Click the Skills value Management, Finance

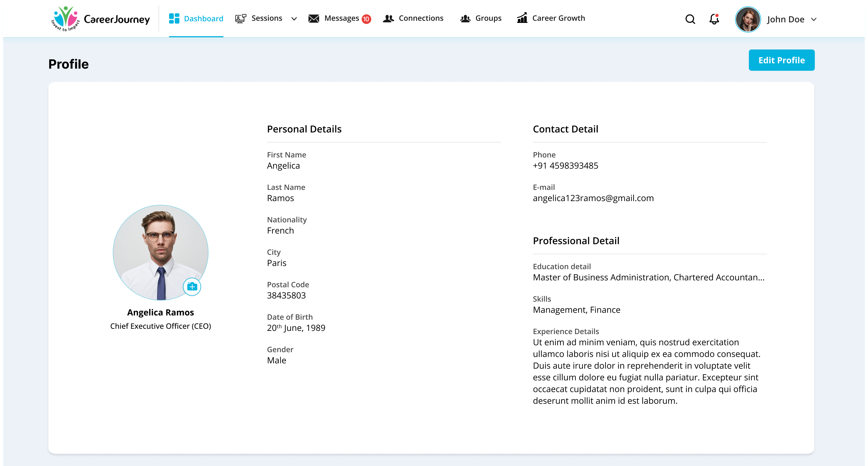tap(577, 310)
